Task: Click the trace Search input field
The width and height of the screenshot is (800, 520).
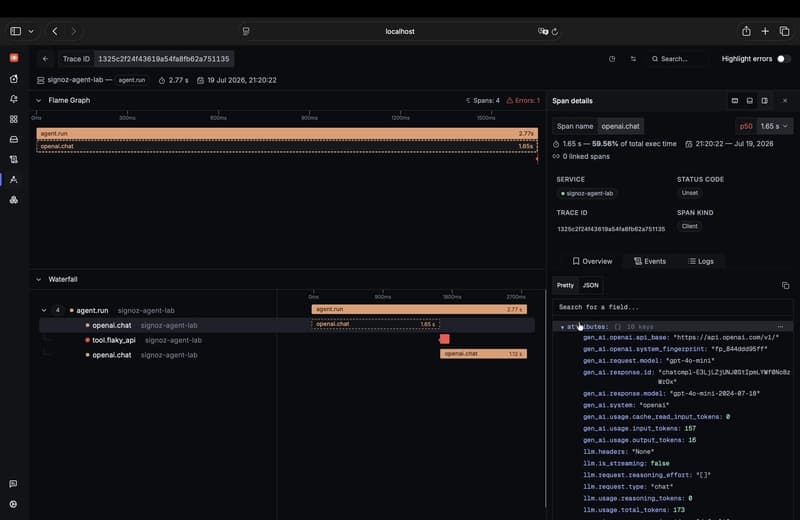Action: click(677, 59)
